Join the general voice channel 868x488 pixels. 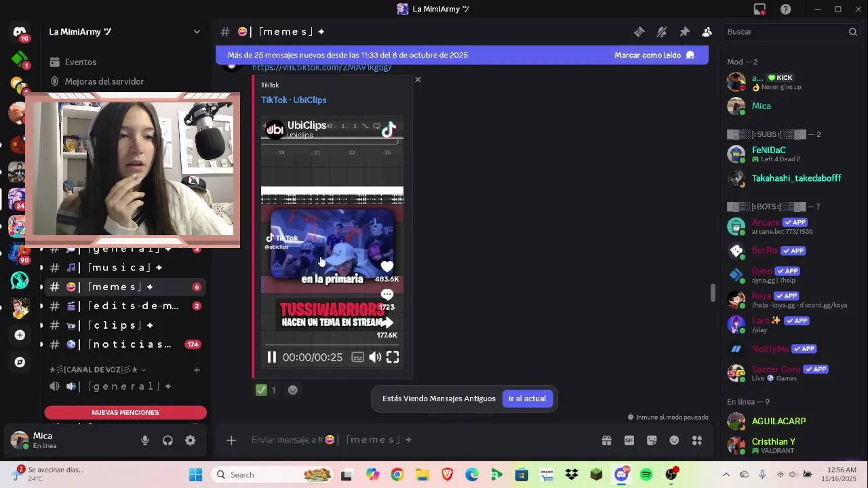(125, 386)
